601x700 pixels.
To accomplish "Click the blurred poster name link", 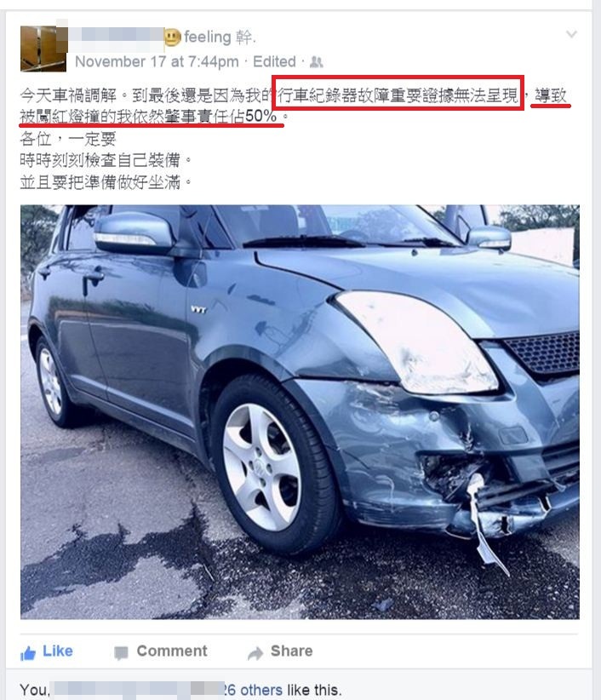I will [116, 37].
